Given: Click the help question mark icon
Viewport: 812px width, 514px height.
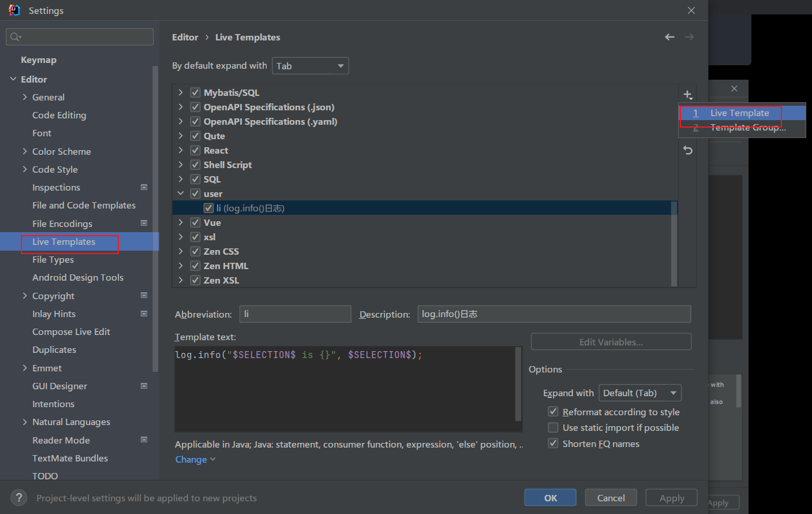Looking at the screenshot, I should click(18, 497).
